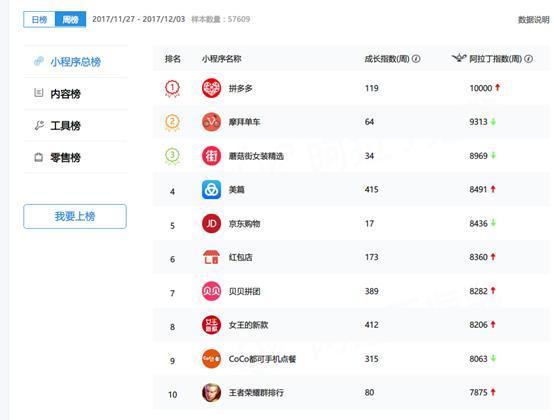Image resolution: width=554 pixels, height=420 pixels.
Task: Open the 摩拜单车 mini program name
Action: 244,122
